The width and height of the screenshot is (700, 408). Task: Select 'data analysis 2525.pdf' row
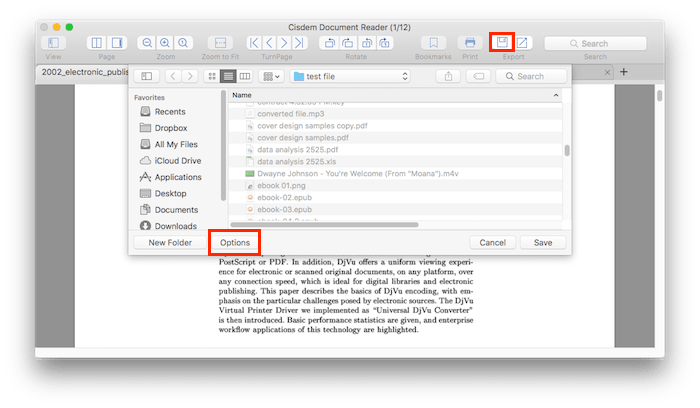point(395,150)
